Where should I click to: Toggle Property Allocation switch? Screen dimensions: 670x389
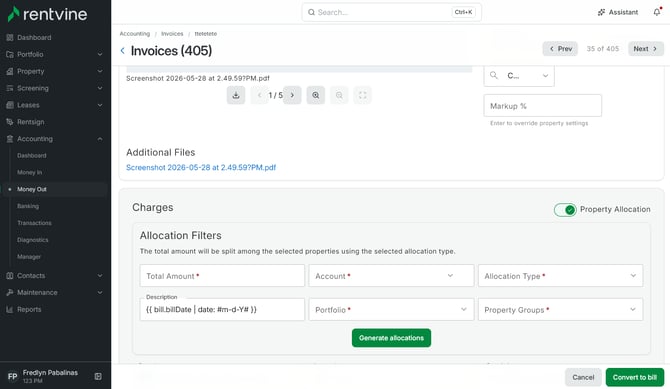click(x=565, y=210)
